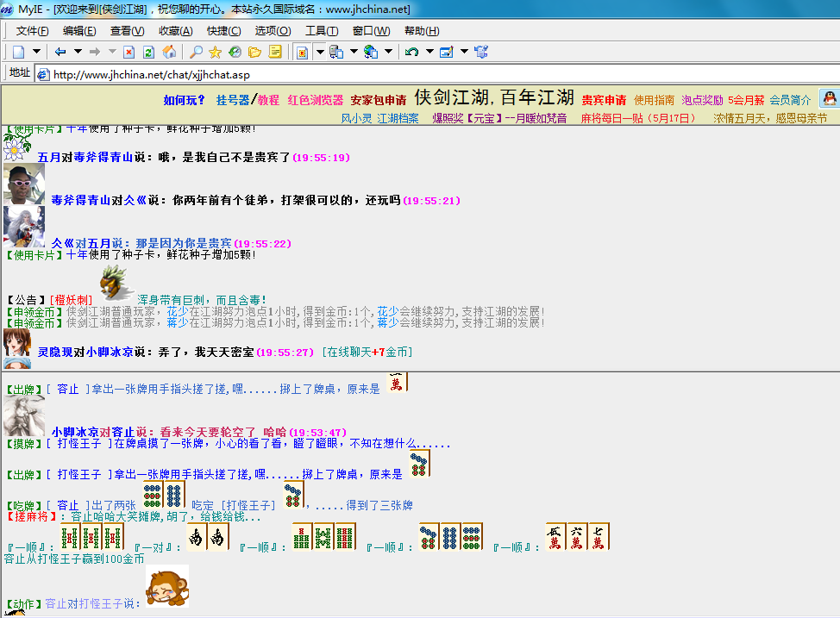The height and width of the screenshot is (618, 840).
Task: Open the 5会月薪 link
Action: (x=746, y=100)
